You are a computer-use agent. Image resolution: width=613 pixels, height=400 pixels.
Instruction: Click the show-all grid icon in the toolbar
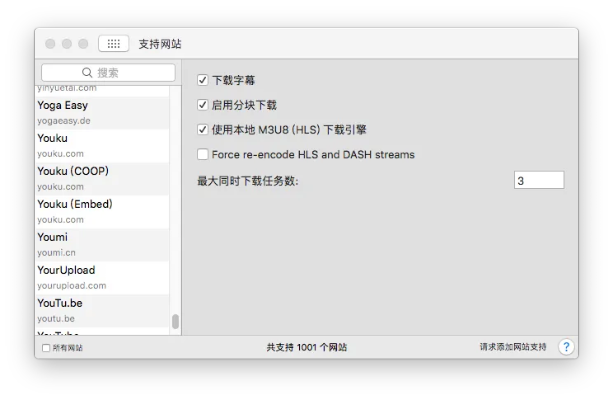[x=113, y=43]
